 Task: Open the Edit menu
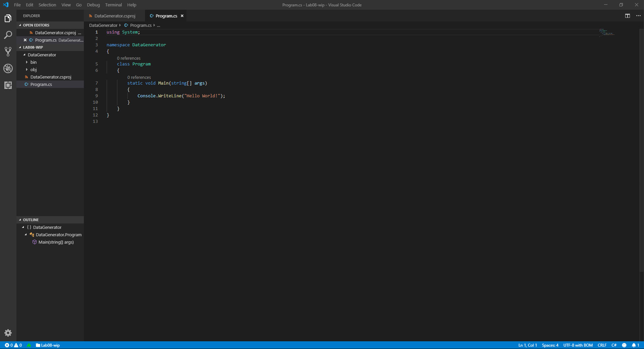point(30,5)
